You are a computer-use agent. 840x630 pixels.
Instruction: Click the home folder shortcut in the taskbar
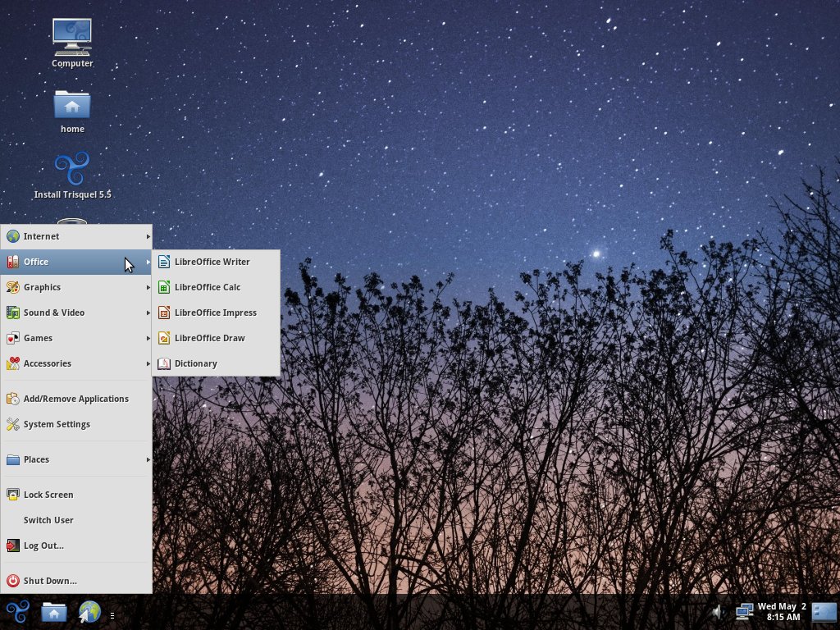click(54, 612)
